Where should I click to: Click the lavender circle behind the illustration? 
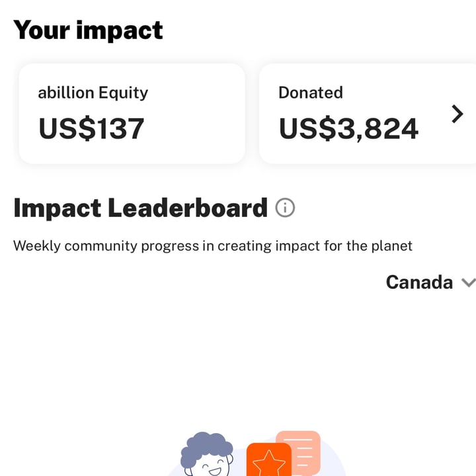click(334, 466)
